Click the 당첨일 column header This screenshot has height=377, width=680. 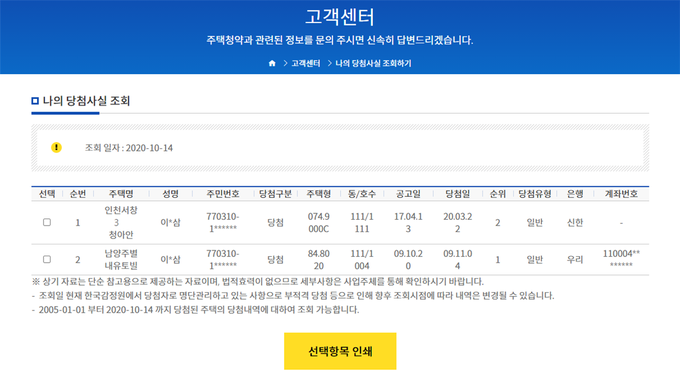(x=458, y=194)
